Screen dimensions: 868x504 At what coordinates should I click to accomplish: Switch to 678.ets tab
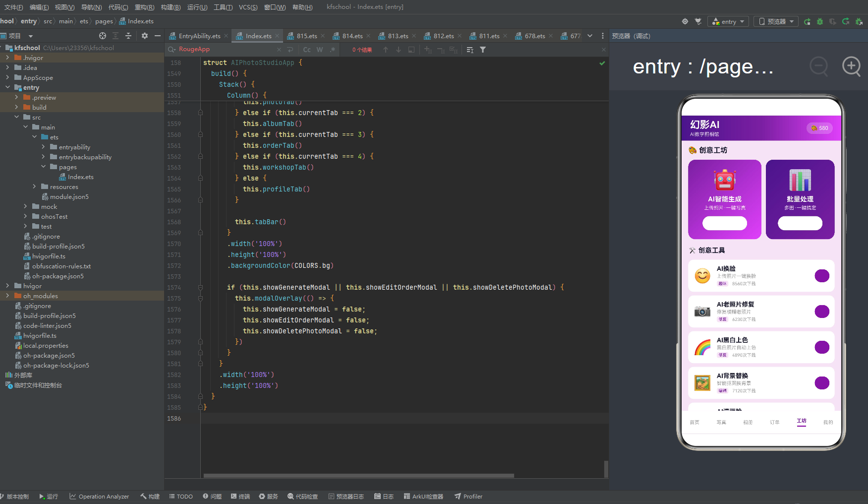pyautogui.click(x=534, y=36)
